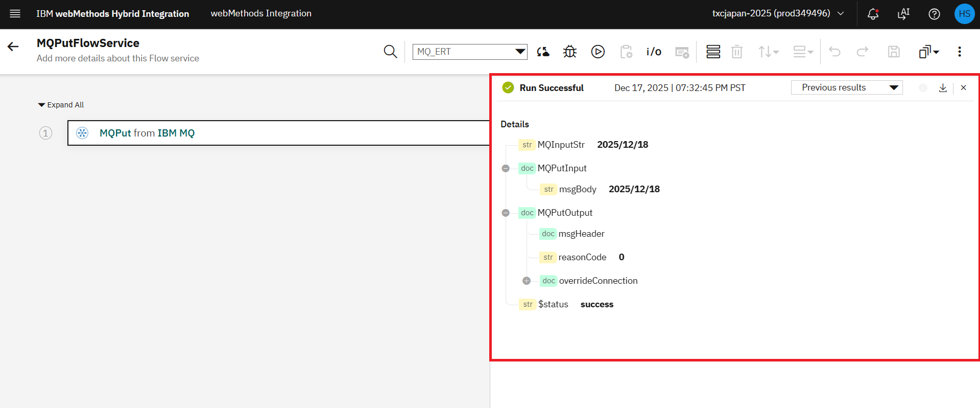Screen dimensions: 980x408
Task: Select the msgBody row
Action: point(600,189)
